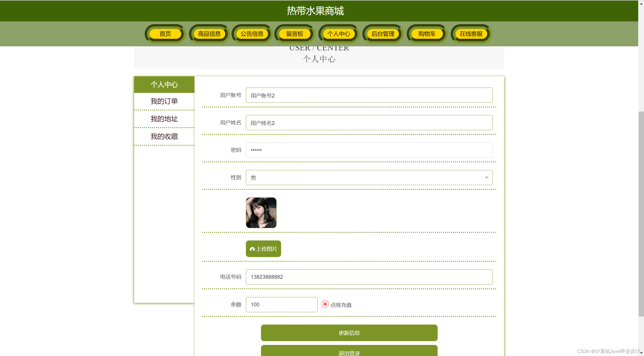Select 我的地址 in sidebar

coord(164,119)
